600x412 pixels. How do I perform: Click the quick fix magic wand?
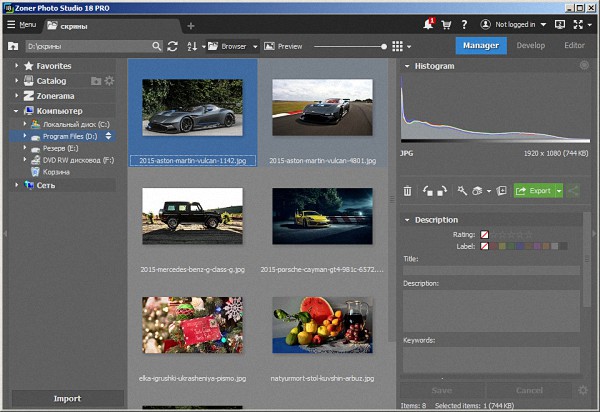click(x=462, y=191)
